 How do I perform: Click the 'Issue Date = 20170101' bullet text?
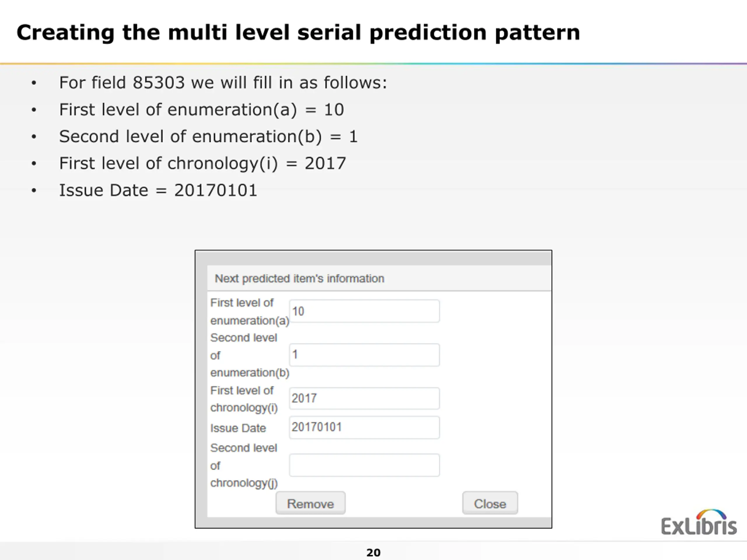[158, 190]
